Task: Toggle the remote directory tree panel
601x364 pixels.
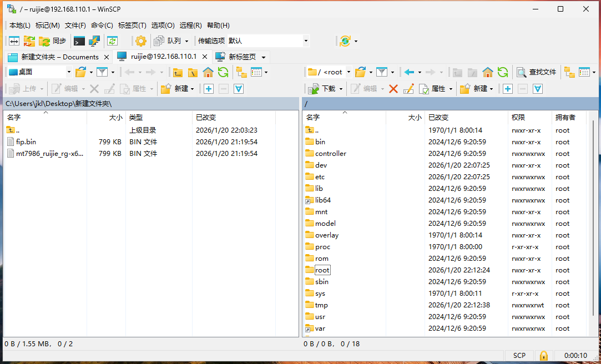Action: point(569,72)
